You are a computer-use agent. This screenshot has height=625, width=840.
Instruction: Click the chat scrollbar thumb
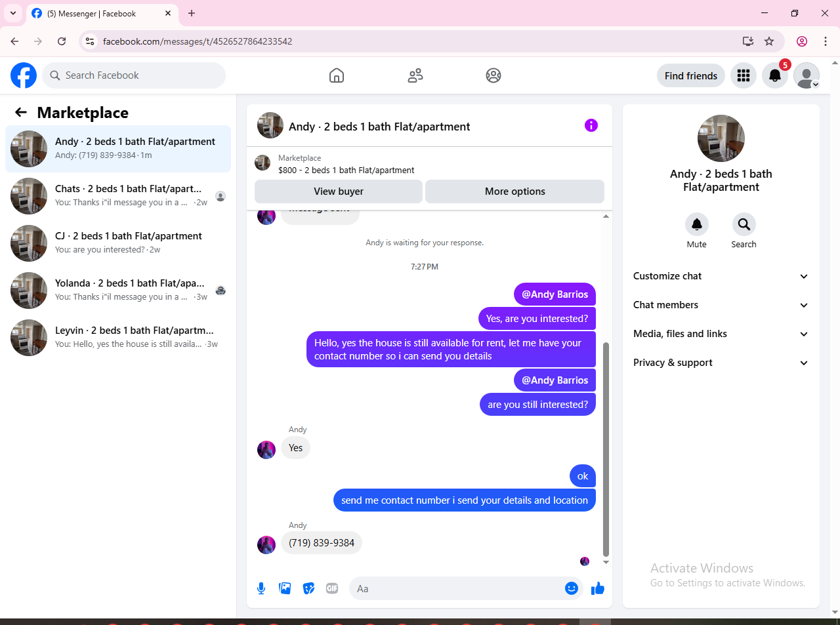click(606, 449)
